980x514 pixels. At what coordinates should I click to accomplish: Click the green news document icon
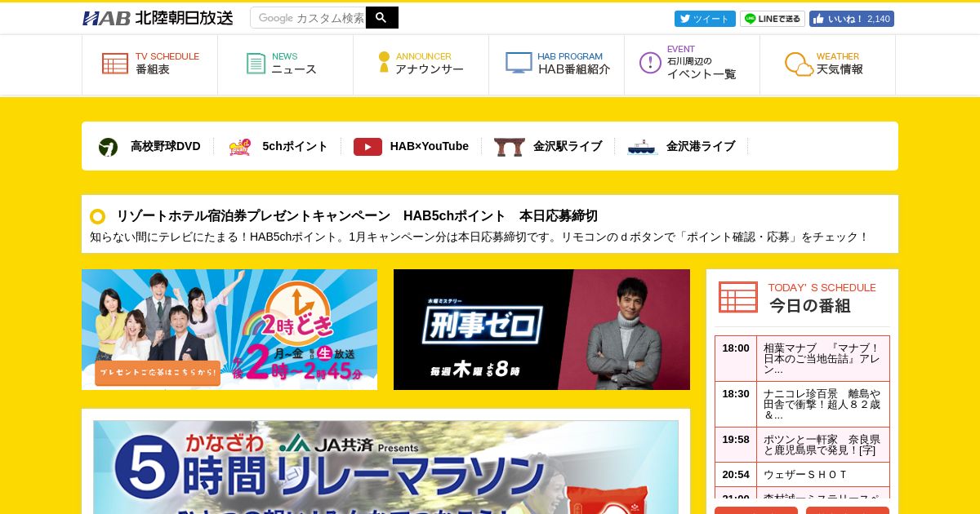(256, 64)
